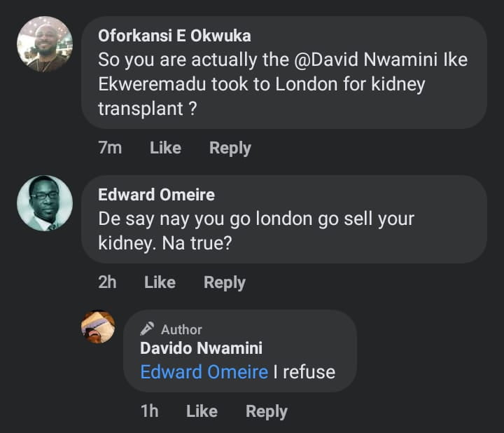Open Edward Omeire's profile photo avatar
504x433 pixels.
tap(45, 203)
